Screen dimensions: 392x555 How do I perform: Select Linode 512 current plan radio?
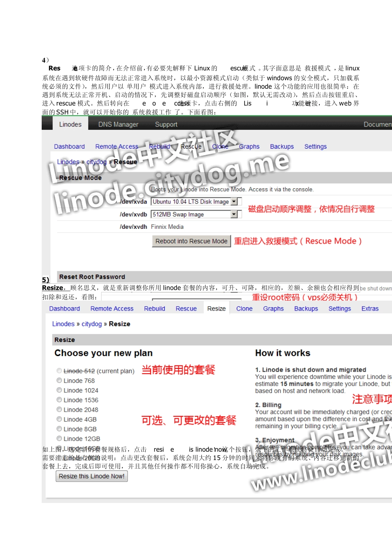(x=59, y=371)
